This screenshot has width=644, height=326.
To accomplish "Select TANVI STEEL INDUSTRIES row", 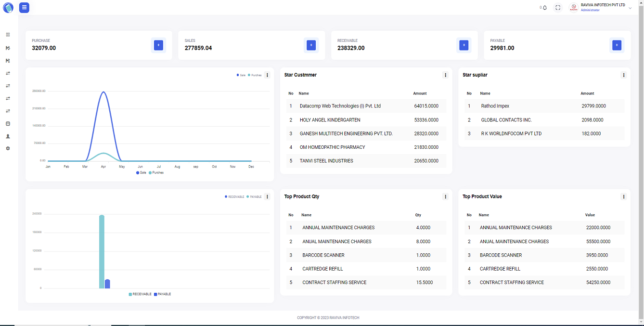I will 366,161.
